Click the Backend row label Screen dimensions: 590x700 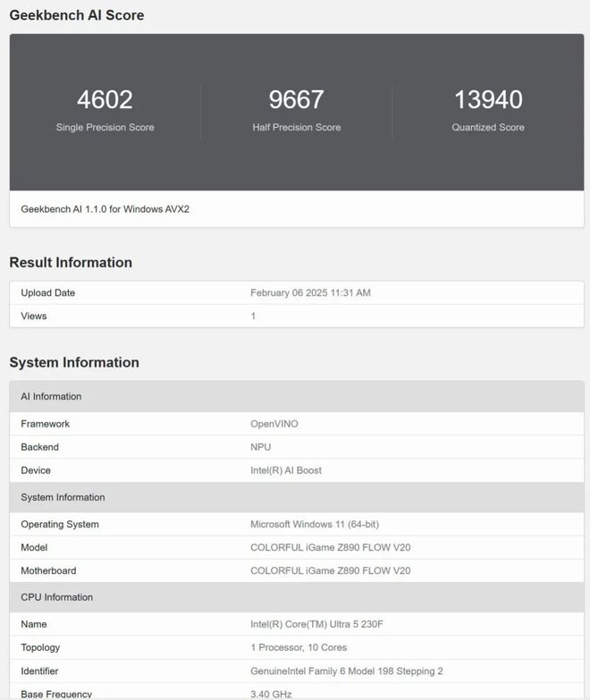pos(39,447)
